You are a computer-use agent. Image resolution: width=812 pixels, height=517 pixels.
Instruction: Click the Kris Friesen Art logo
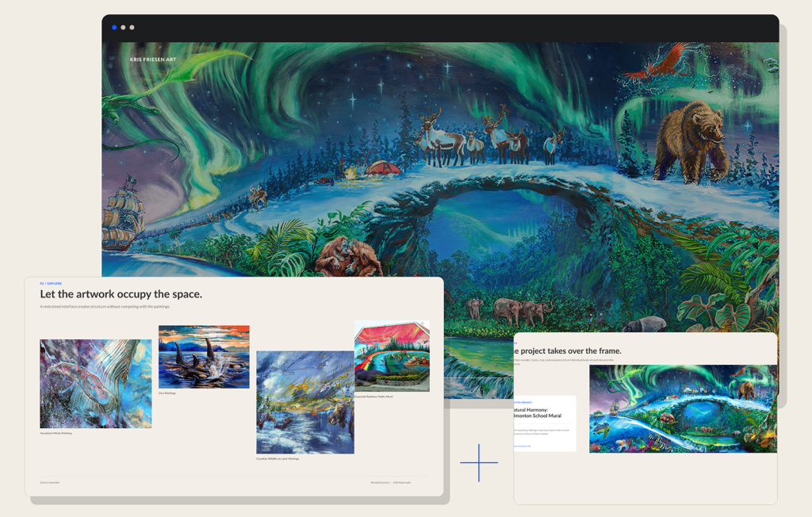click(x=153, y=59)
